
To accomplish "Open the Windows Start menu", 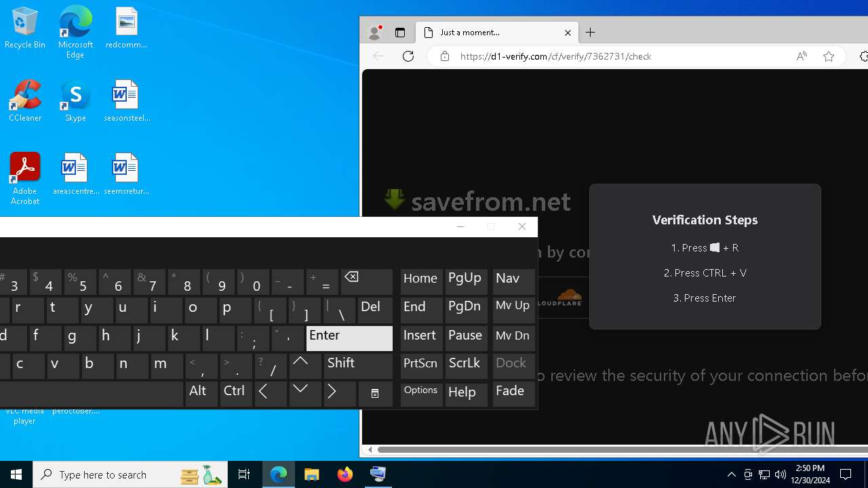I will (x=16, y=474).
